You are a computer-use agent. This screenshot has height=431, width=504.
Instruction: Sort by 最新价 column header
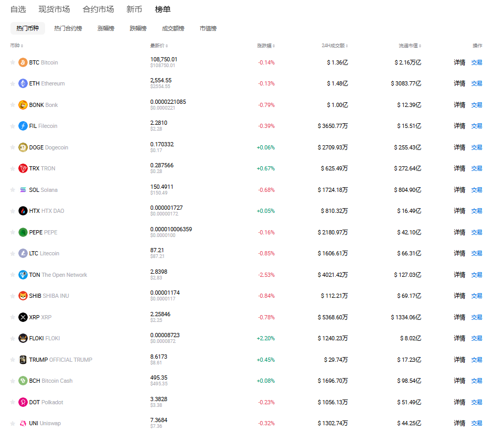[159, 46]
